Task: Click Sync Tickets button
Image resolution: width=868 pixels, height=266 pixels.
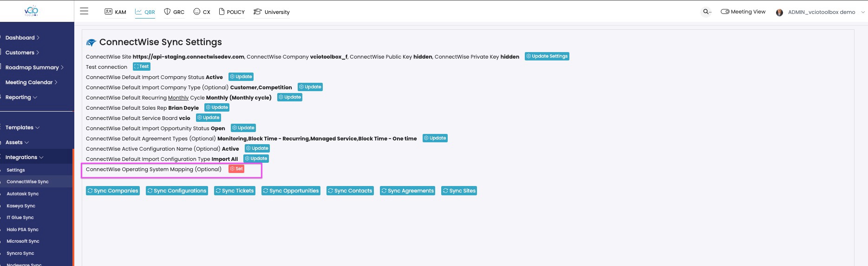Action: pos(235,191)
